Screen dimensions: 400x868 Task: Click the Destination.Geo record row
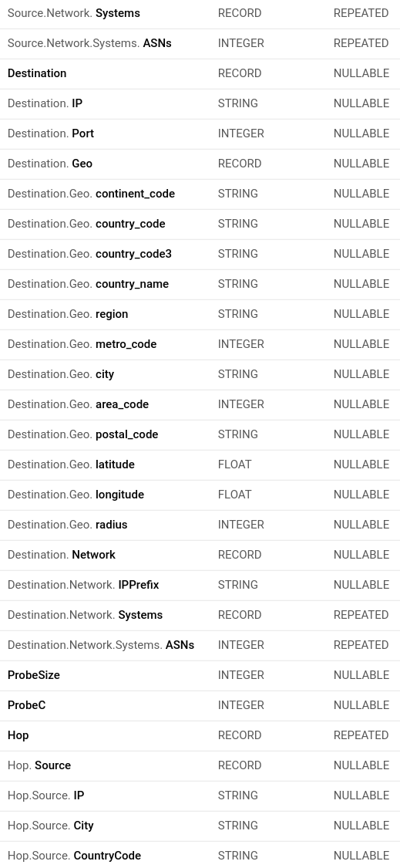(x=200, y=164)
